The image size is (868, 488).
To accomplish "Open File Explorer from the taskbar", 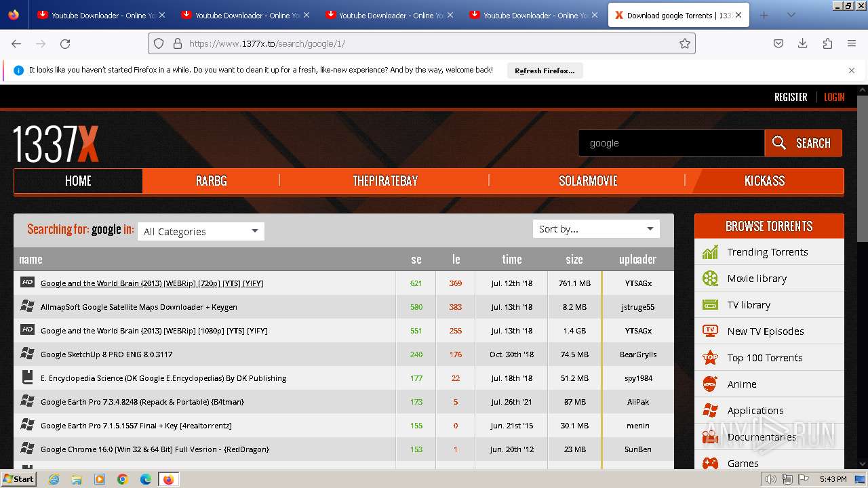I will coord(77,479).
